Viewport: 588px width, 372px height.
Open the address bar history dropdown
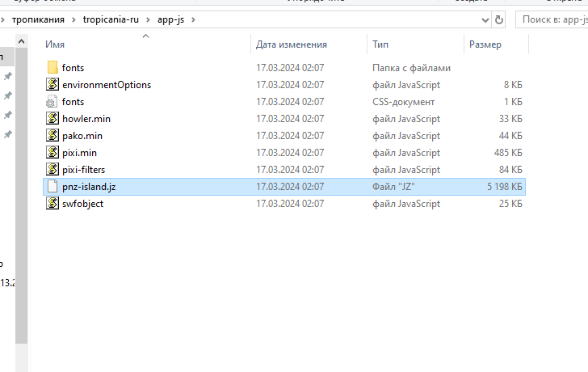[485, 20]
